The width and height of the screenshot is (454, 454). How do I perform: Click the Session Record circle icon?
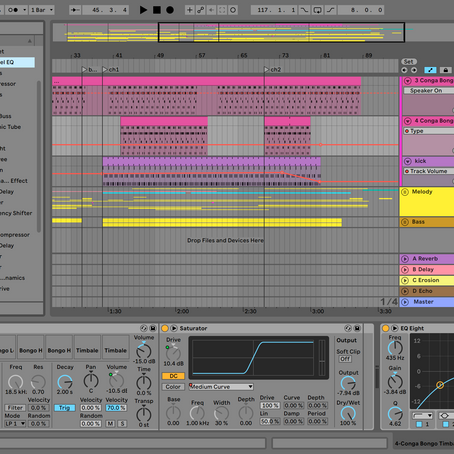click(233, 10)
